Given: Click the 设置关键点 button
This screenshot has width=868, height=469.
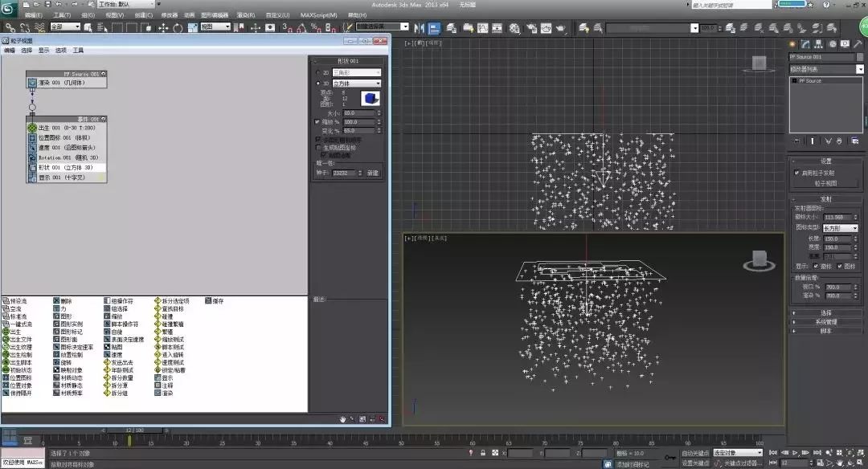Looking at the screenshot, I should (x=695, y=463).
